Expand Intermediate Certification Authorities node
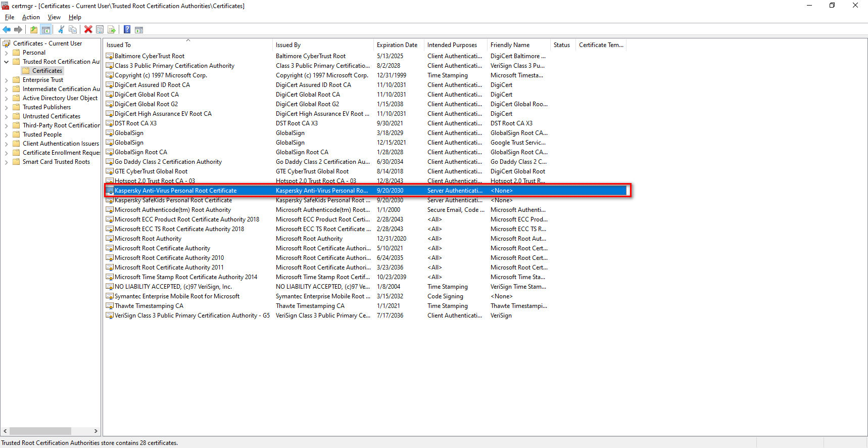Image resolution: width=868 pixels, height=448 pixels. pos(6,89)
